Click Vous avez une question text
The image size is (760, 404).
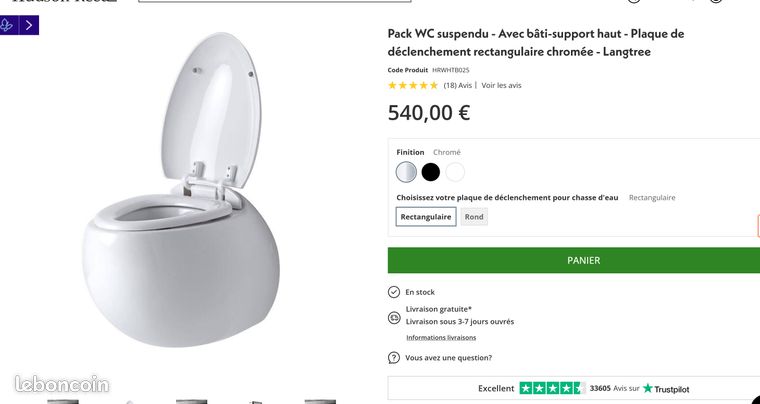pos(448,358)
